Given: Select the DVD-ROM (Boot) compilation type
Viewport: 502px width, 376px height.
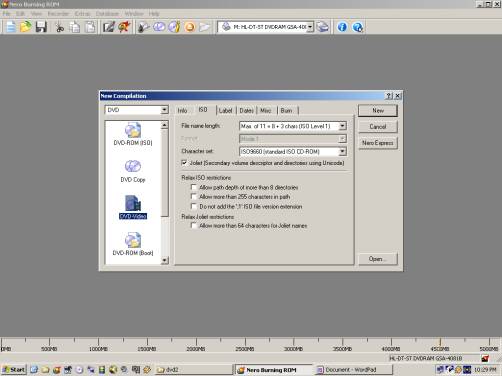Looking at the screenshot, I should 133,244.
